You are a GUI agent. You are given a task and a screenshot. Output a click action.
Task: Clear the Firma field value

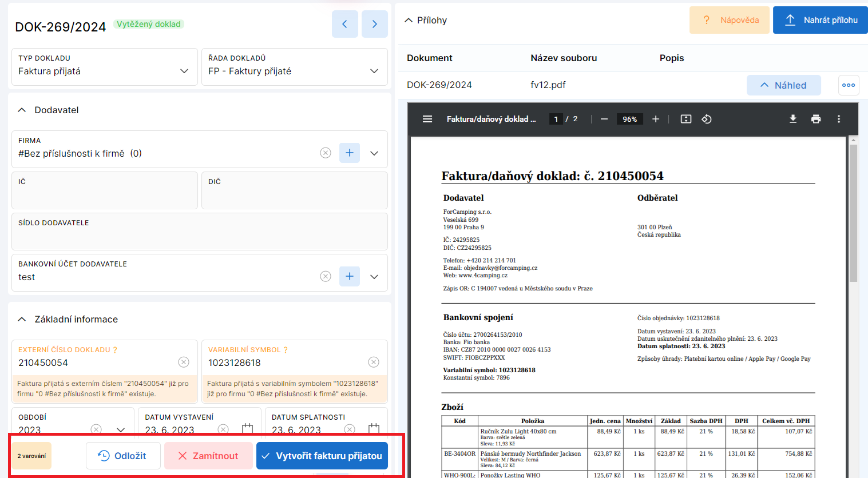326,153
